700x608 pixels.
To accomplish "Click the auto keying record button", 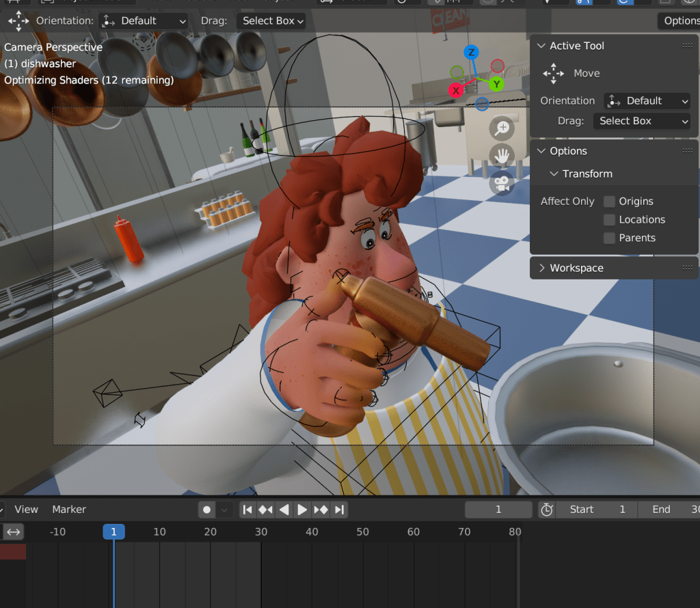I will [206, 510].
